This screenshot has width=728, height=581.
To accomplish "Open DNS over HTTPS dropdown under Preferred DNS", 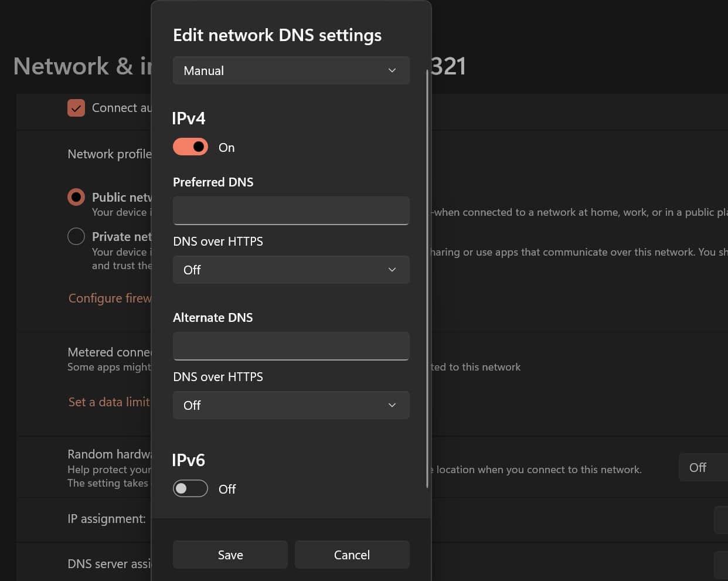I will (264, 270).
